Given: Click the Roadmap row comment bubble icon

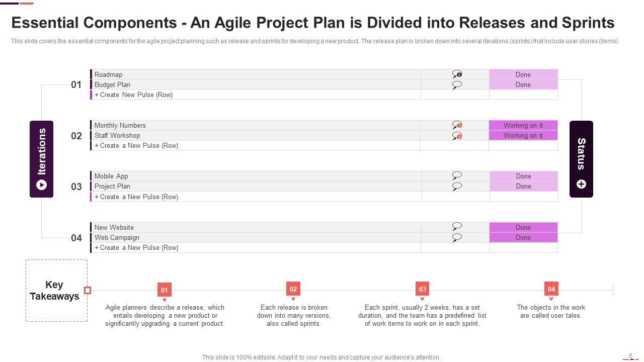Looking at the screenshot, I should point(457,74).
